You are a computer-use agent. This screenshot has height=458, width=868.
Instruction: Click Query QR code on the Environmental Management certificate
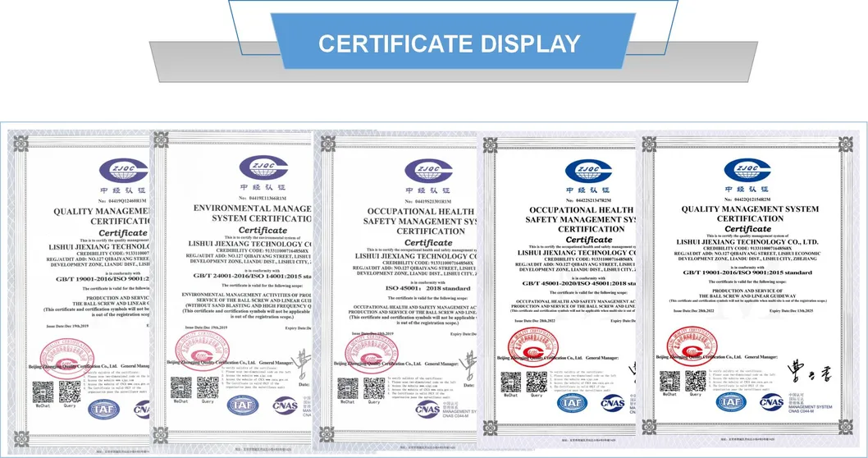[208, 387]
